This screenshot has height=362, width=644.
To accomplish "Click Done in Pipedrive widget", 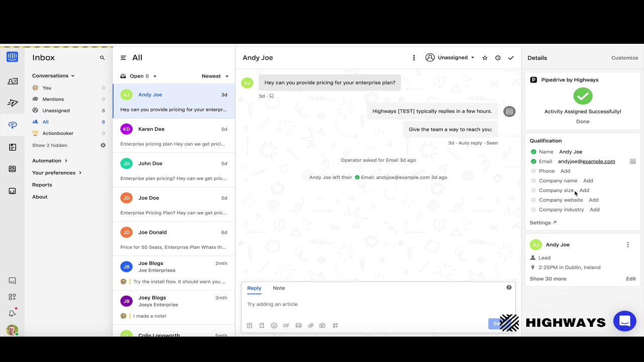I will click(x=583, y=122).
